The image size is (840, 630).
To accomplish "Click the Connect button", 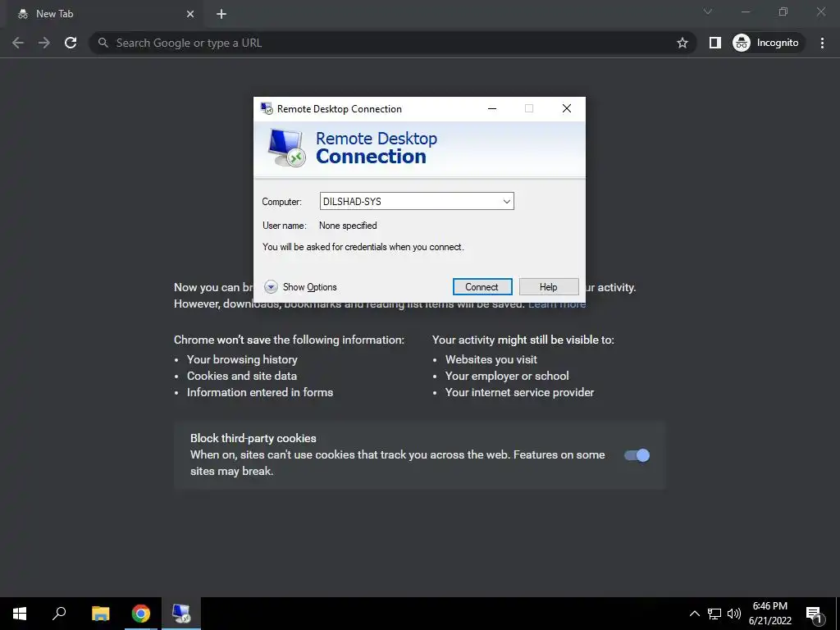I will tap(482, 286).
